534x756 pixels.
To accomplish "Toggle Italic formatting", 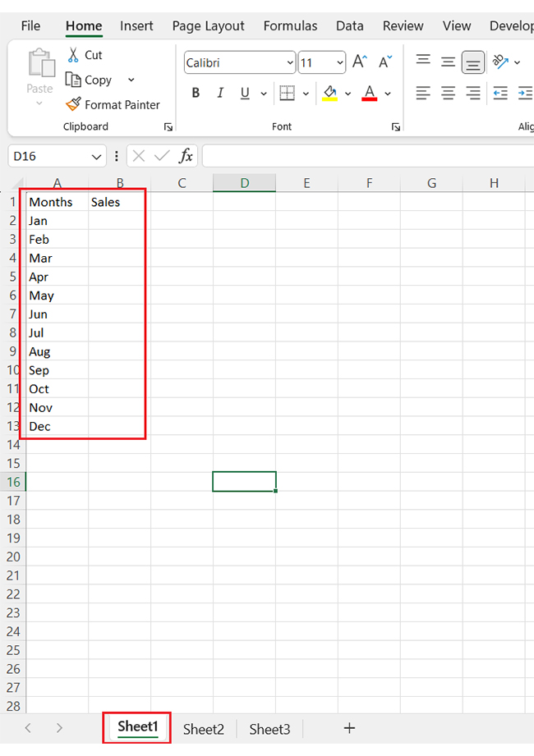I will point(220,93).
